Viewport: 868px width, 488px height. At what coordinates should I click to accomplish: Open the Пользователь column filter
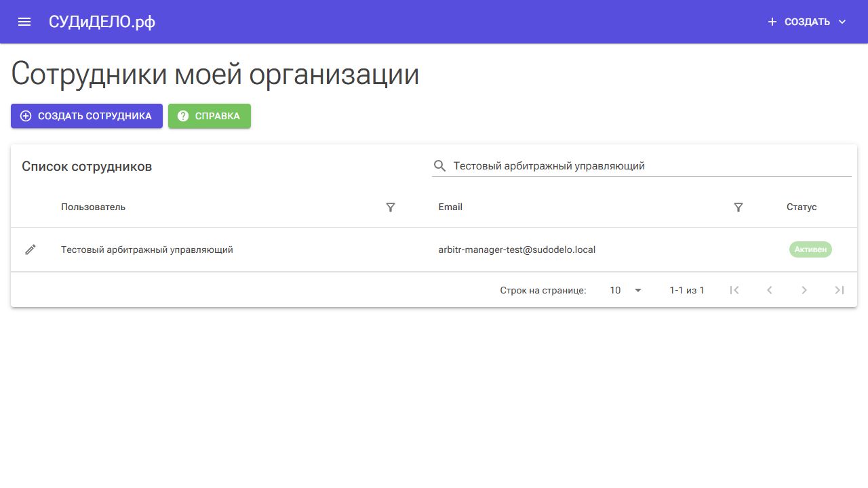(391, 207)
